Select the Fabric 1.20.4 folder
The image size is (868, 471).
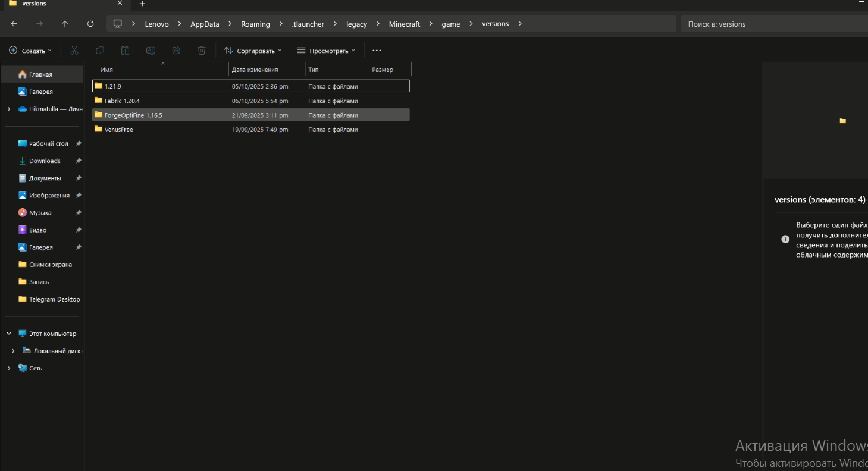122,101
